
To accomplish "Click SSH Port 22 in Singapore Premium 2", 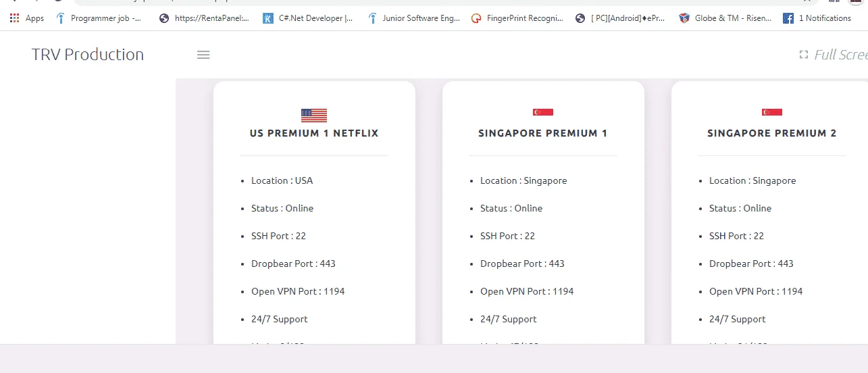I will 736,236.
